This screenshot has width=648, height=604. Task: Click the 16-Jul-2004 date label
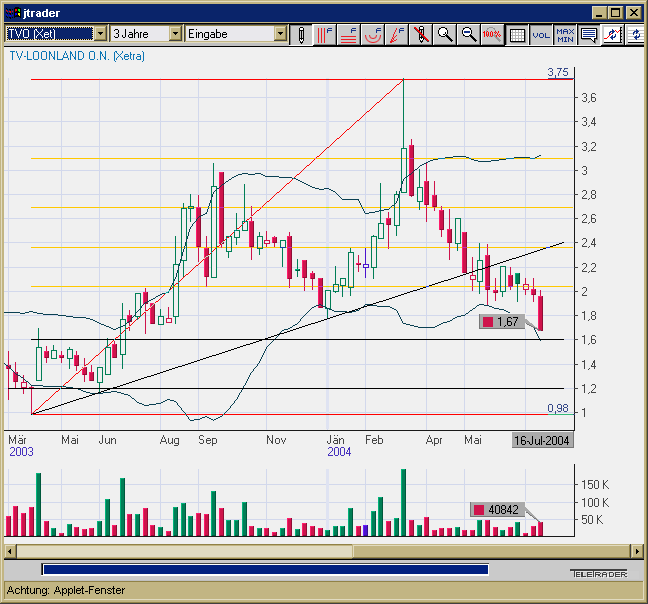(542, 441)
